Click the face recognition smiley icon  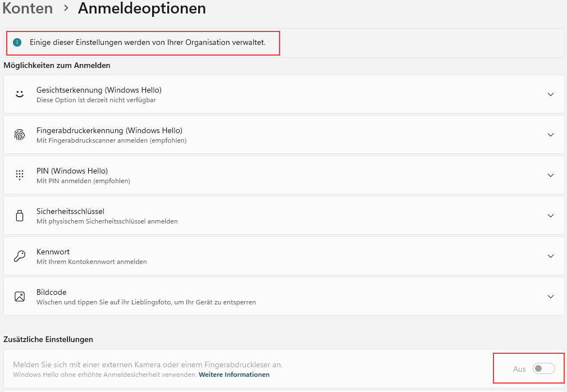pyautogui.click(x=20, y=94)
